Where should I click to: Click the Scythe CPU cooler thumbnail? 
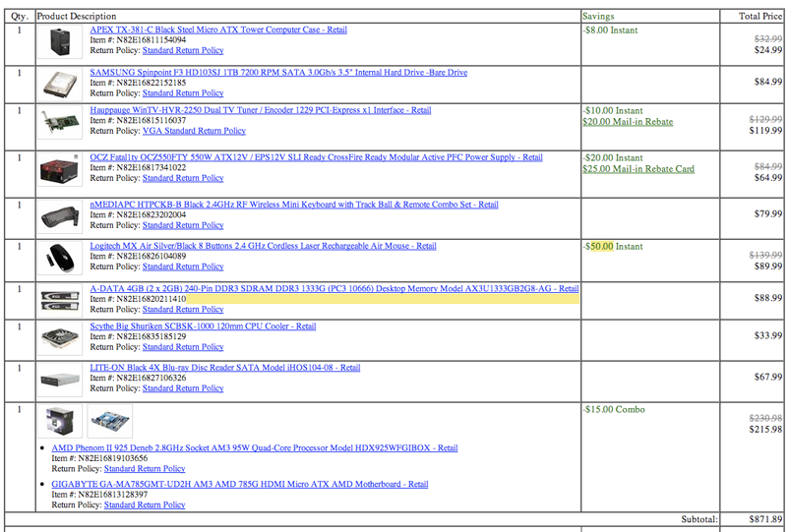click(x=60, y=338)
